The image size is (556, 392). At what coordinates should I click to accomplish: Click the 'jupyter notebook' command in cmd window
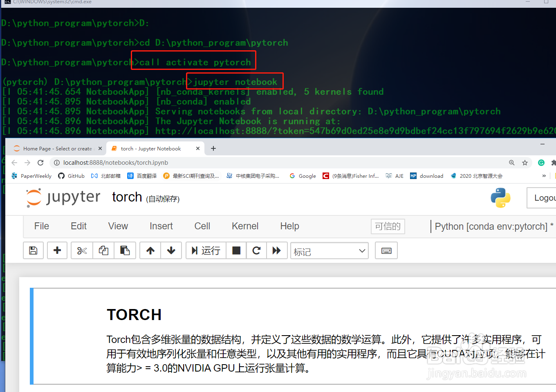(235, 82)
